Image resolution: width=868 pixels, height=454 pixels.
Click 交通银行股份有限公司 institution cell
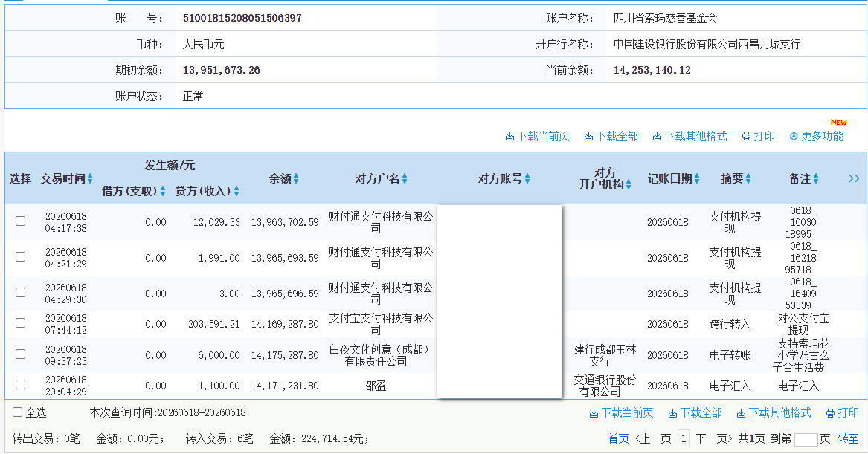pos(605,386)
